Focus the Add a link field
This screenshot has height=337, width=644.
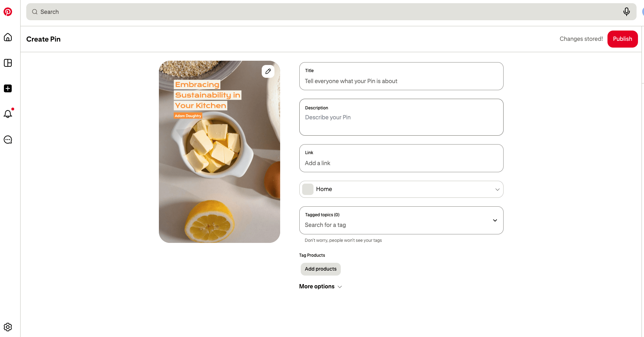[x=401, y=158]
